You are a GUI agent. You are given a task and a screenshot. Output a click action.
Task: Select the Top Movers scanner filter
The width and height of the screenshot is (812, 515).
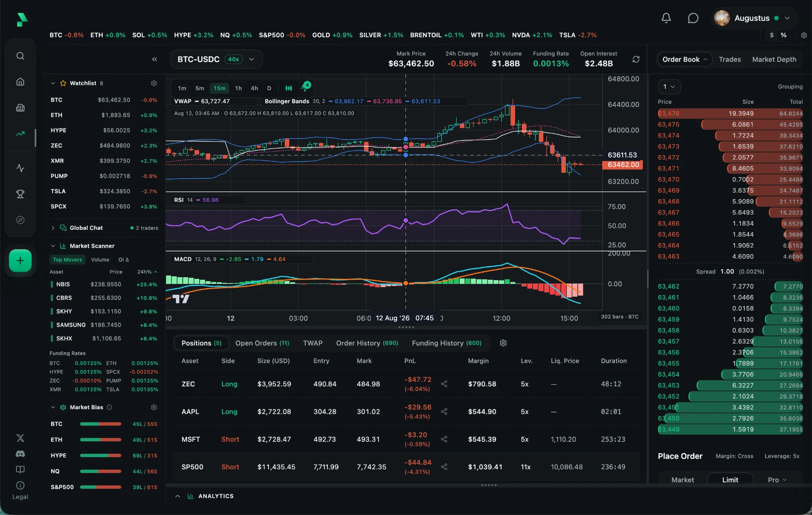point(67,260)
